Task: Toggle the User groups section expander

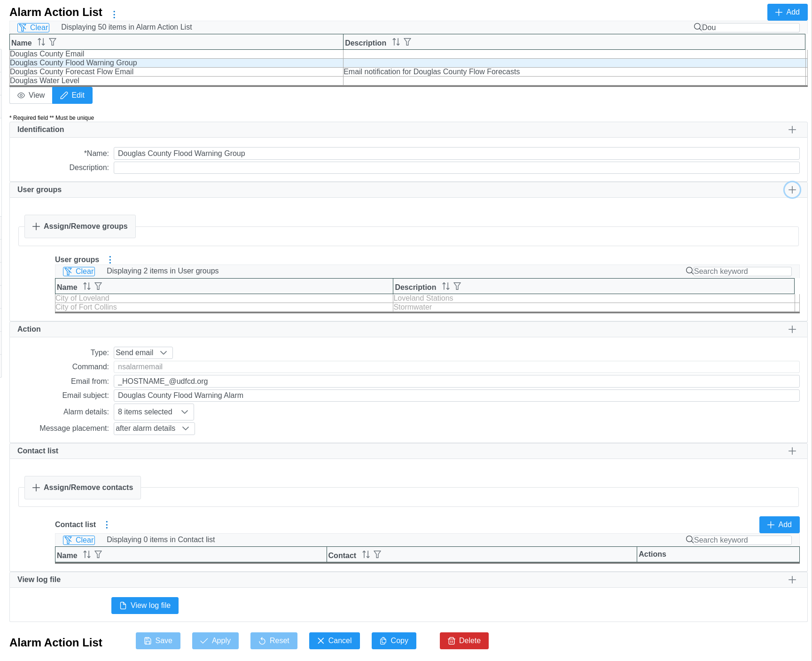Action: pyautogui.click(x=792, y=190)
